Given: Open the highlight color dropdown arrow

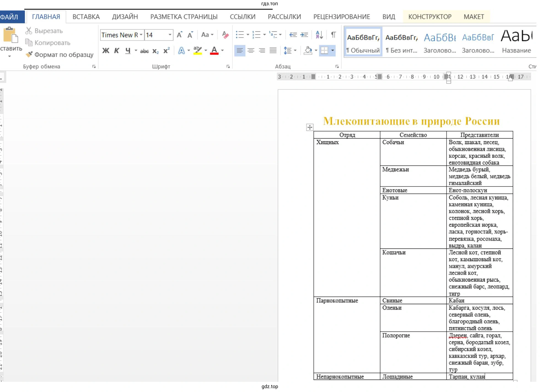Looking at the screenshot, I should pyautogui.click(x=206, y=50).
